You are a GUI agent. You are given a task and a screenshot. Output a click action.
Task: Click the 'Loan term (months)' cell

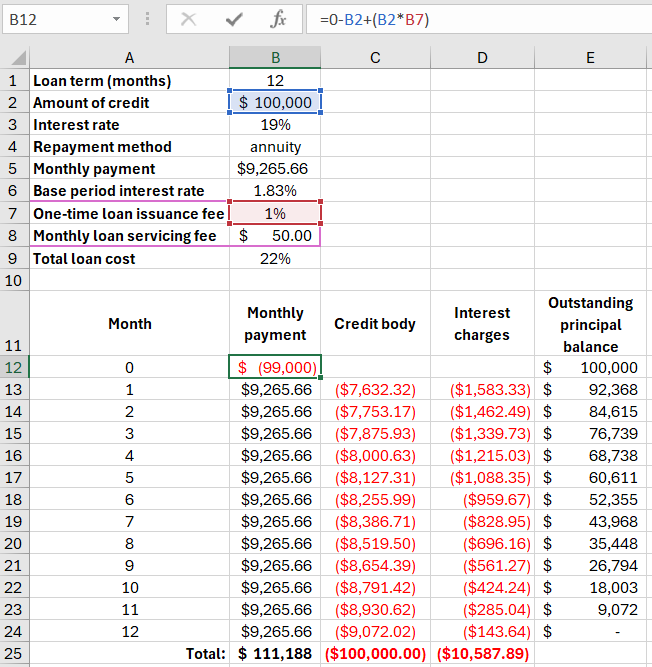[129, 80]
